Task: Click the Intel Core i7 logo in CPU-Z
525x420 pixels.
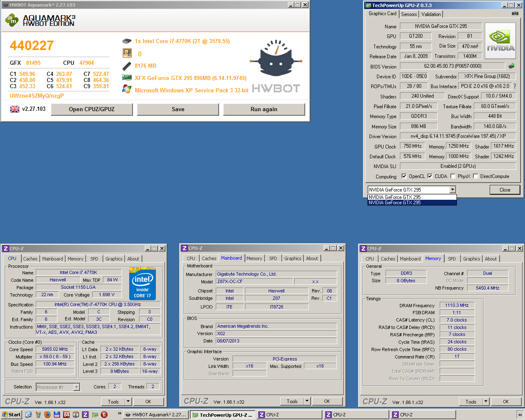Action: click(x=142, y=283)
